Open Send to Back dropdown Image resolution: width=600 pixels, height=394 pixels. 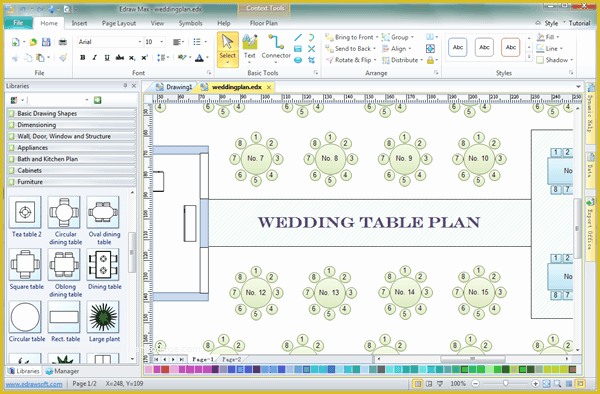point(374,49)
